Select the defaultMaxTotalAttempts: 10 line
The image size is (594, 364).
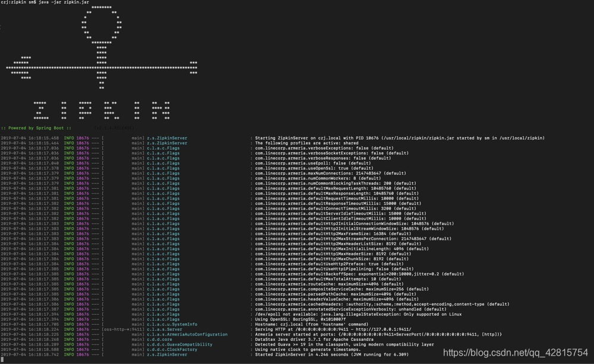point(328,278)
